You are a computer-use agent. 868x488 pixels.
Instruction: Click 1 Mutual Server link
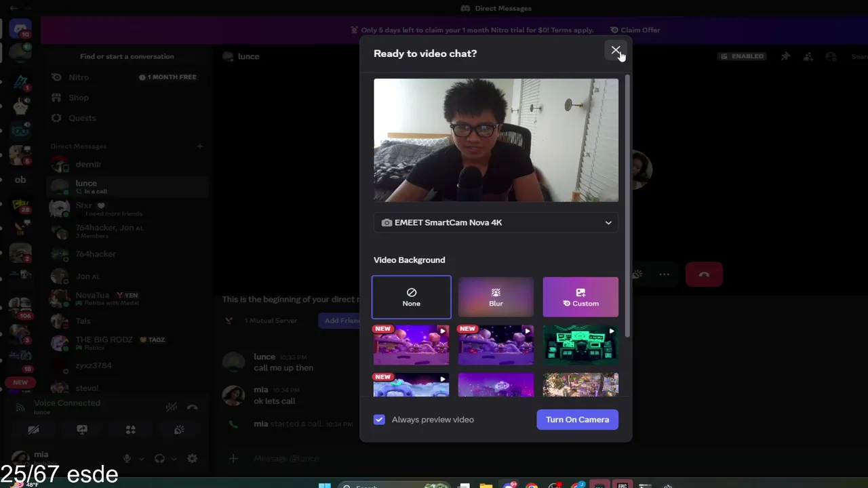[x=271, y=321]
